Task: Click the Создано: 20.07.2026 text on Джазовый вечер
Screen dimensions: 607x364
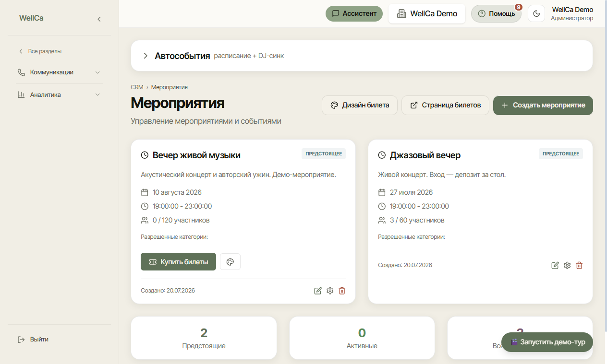Action: tap(405, 265)
